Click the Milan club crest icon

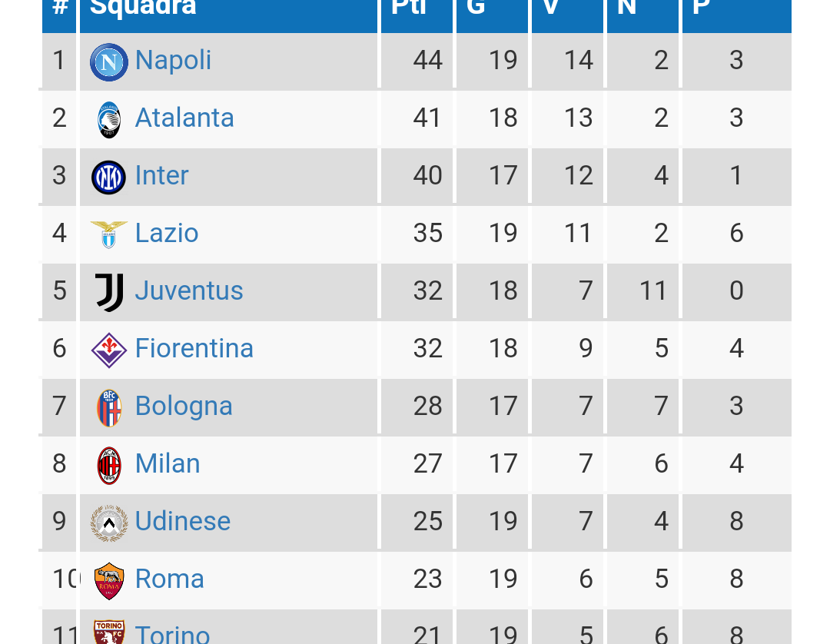point(109,465)
